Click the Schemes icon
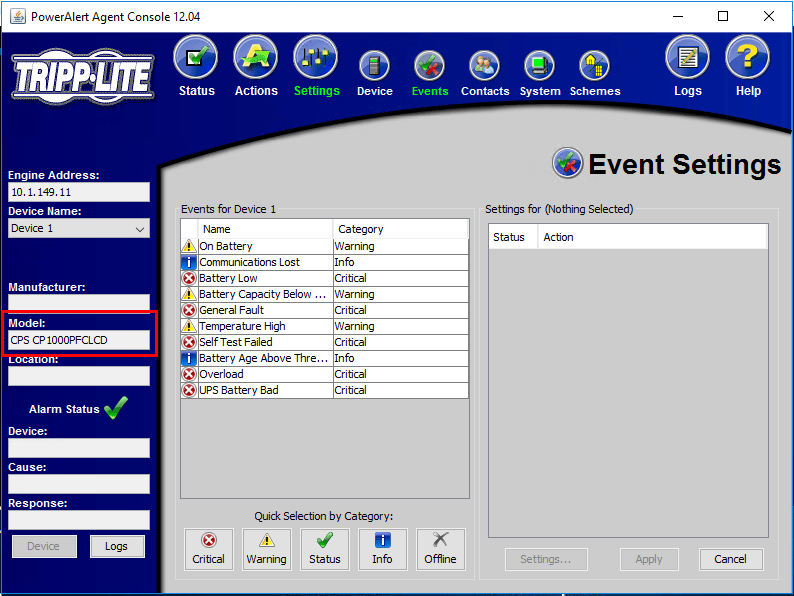The image size is (794, 596). click(x=595, y=67)
